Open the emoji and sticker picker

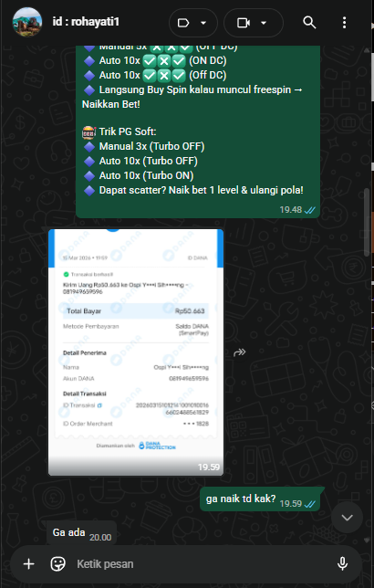57,563
